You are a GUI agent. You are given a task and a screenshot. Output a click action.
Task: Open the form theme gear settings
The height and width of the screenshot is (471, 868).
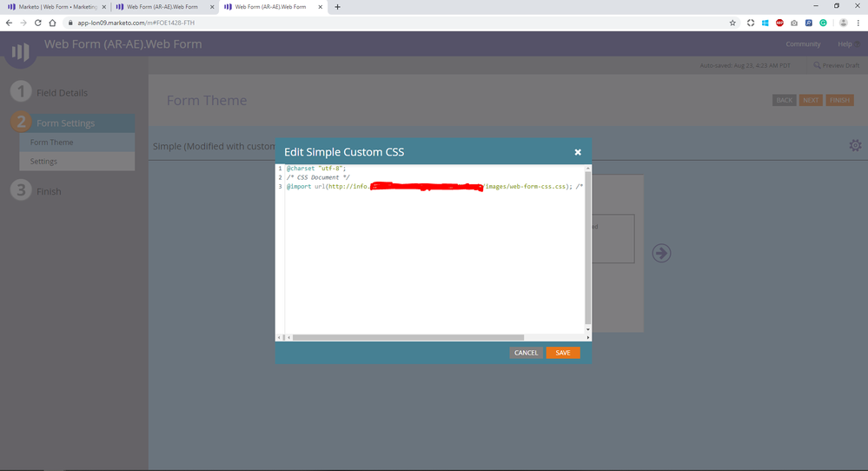coord(855,146)
